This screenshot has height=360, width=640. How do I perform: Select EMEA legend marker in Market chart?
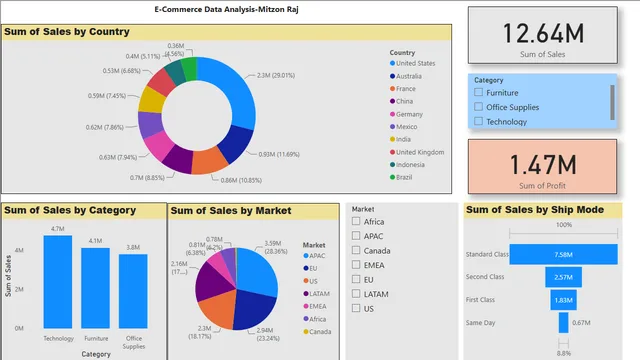click(306, 306)
